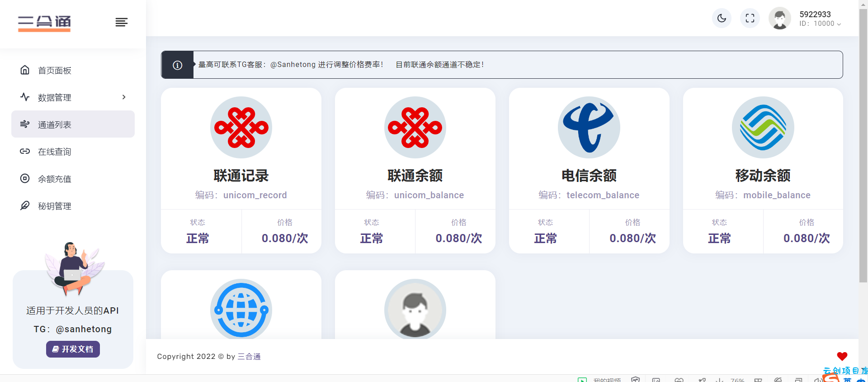Viewport: 868px width, 382px height.
Task: Click the username 5922933 in the header
Action: 815,14
